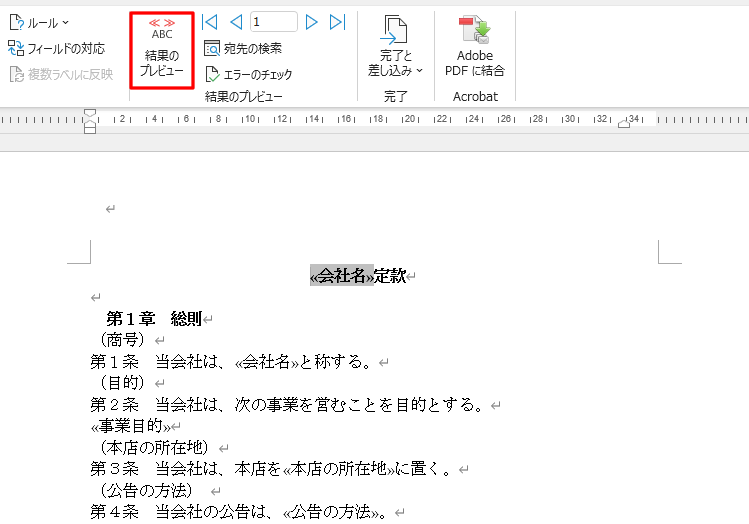This screenshot has width=749, height=524.
Task: Click the 定款 title text
Action: 390,276
